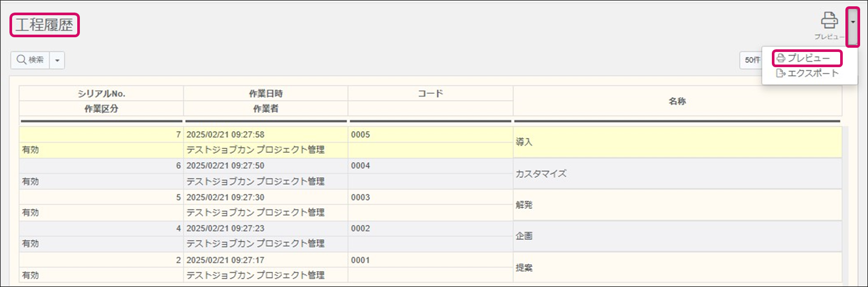Select the row named 提案
The width and height of the screenshot is (868, 287).
pos(524,268)
